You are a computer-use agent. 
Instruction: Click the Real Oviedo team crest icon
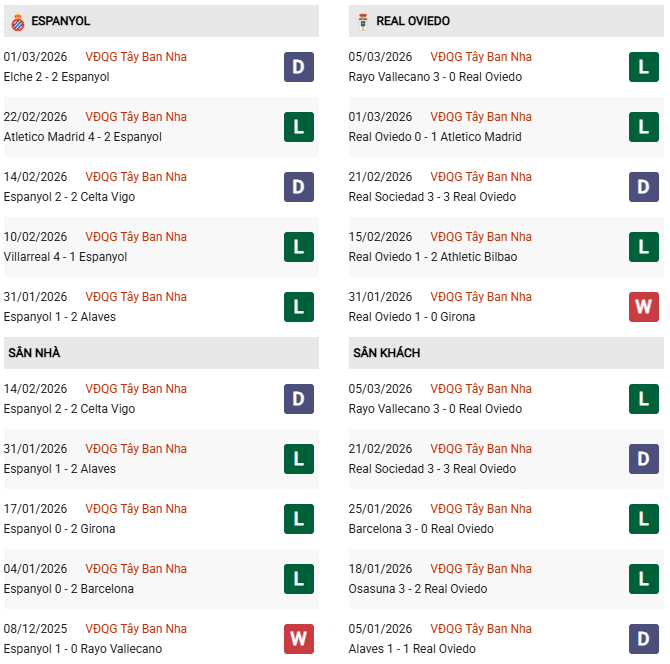tap(361, 21)
